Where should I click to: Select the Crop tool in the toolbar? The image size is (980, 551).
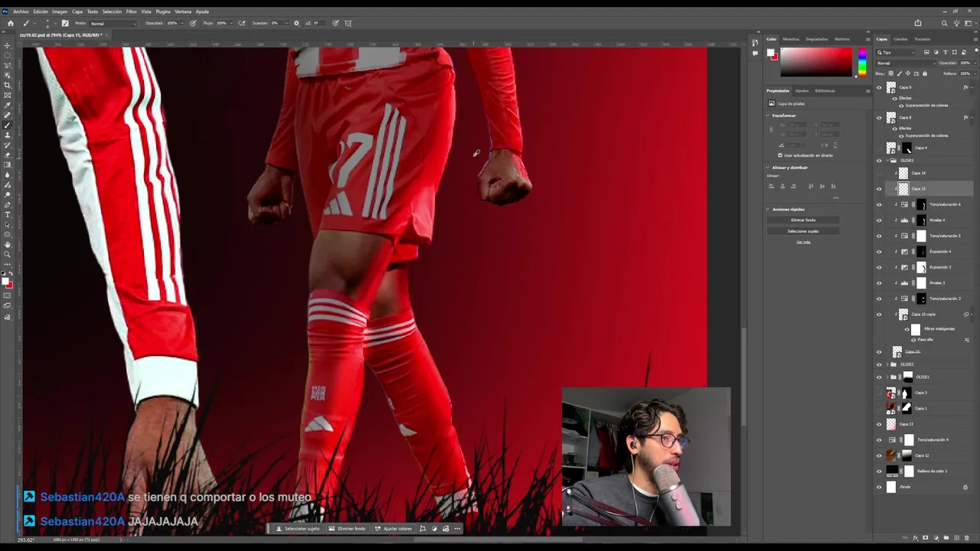pos(8,84)
